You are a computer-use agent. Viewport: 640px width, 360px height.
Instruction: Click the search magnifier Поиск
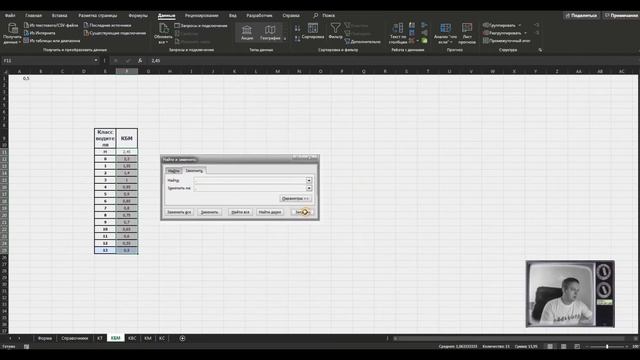[316, 16]
